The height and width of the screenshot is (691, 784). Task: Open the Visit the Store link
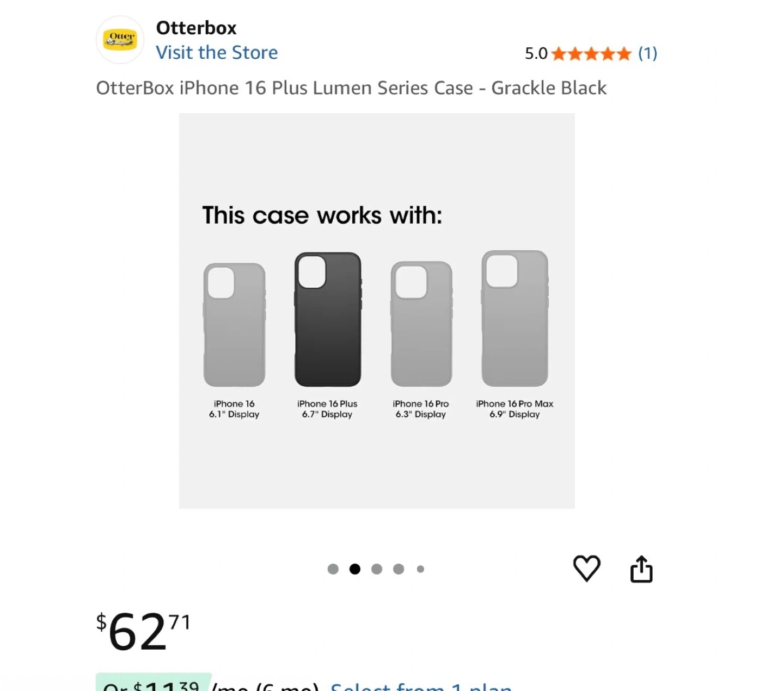[x=217, y=53]
